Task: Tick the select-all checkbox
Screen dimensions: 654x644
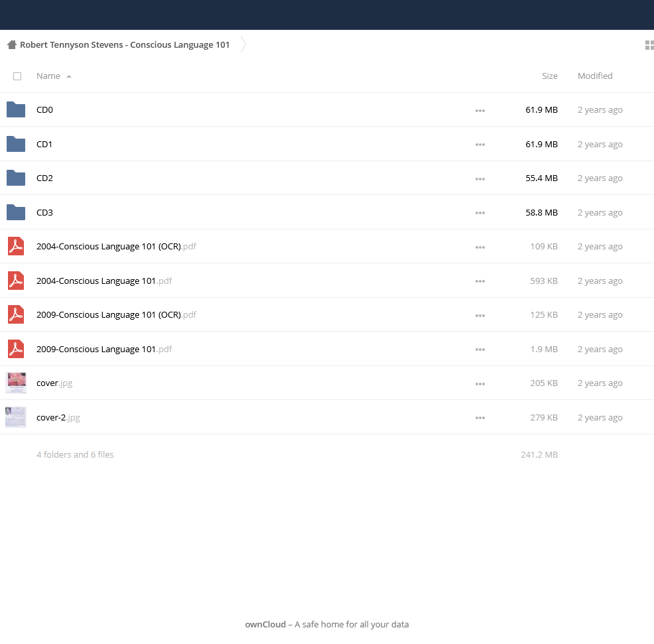Action: click(x=17, y=76)
